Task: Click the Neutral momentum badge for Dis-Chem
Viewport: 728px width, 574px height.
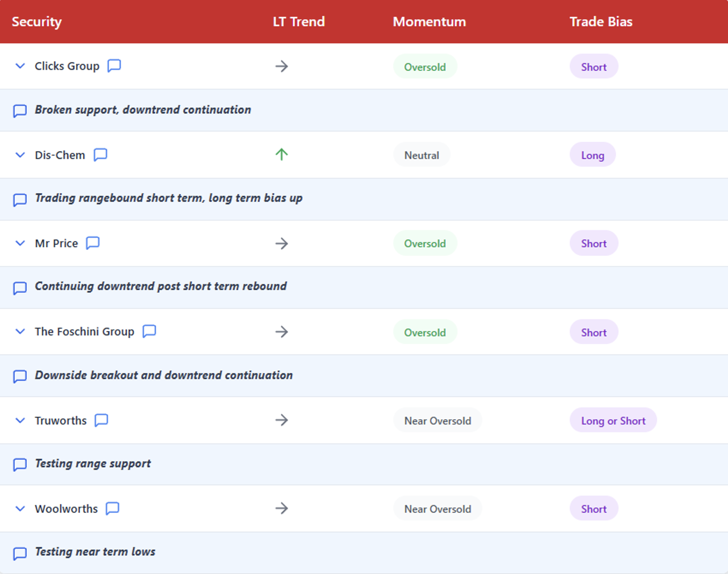Action: pos(422,155)
